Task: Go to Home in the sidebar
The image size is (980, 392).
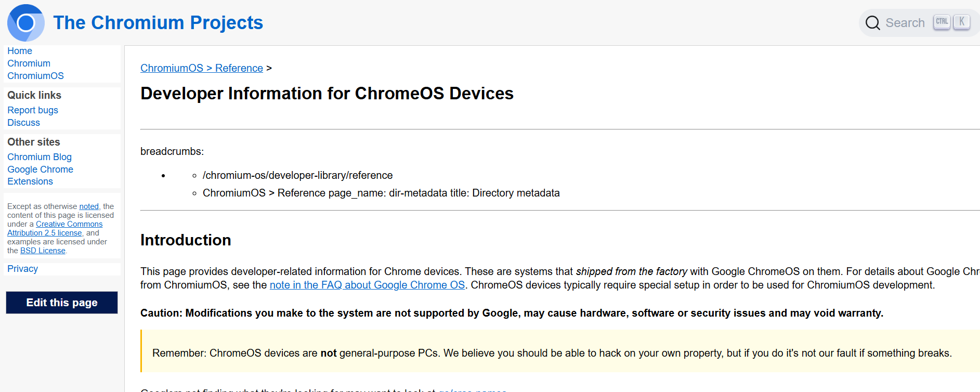Action: 20,51
